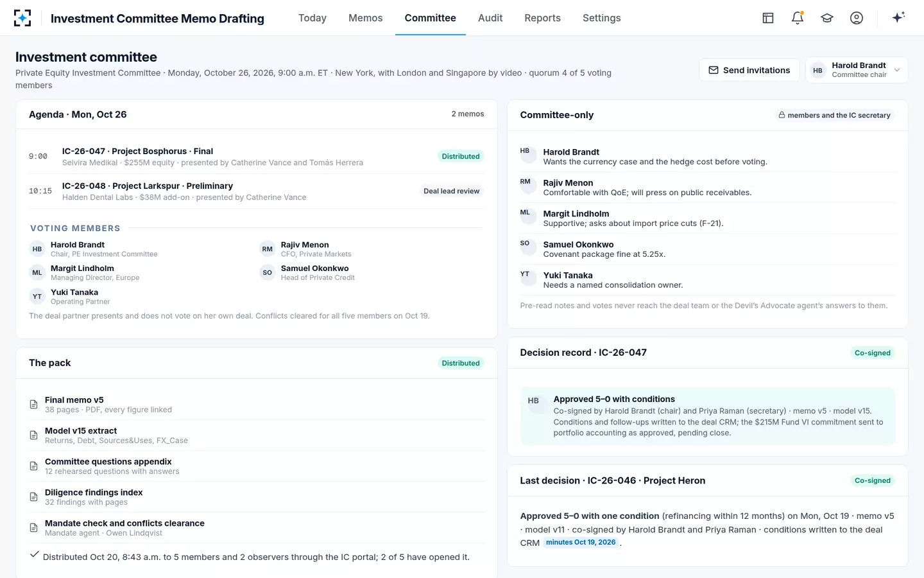Image resolution: width=924 pixels, height=578 pixels.
Task: Click the Approved 5–0 with conditions decision card
Action: click(x=708, y=416)
